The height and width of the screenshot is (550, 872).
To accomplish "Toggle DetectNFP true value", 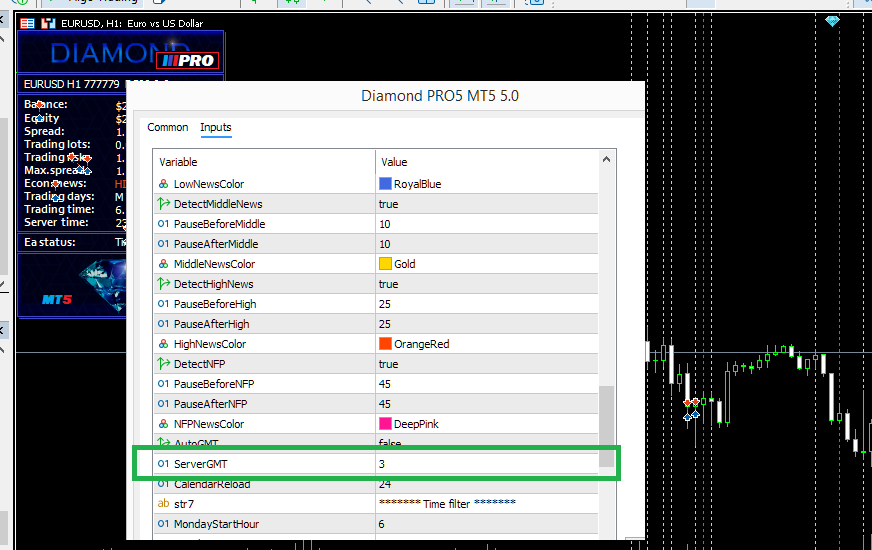I will (388, 364).
